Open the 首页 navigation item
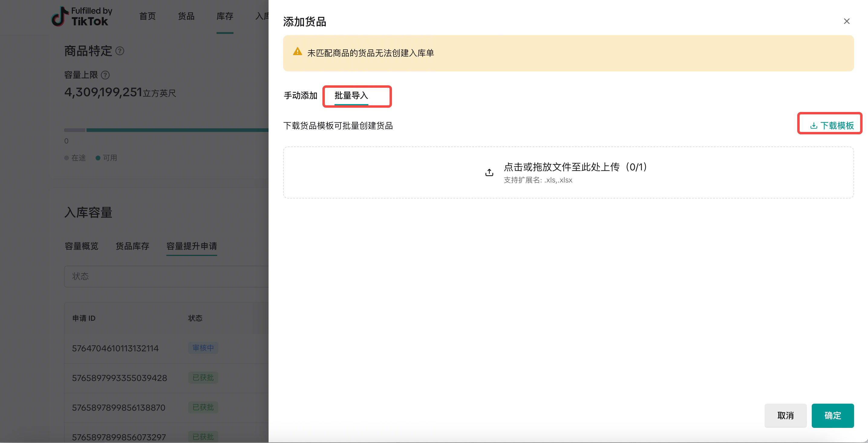The height and width of the screenshot is (443, 868). [x=147, y=16]
